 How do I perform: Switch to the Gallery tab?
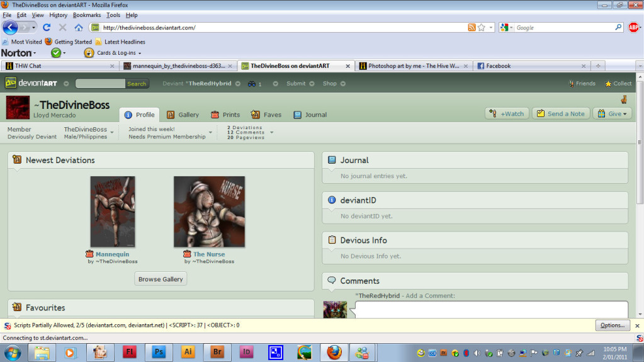[x=183, y=115]
